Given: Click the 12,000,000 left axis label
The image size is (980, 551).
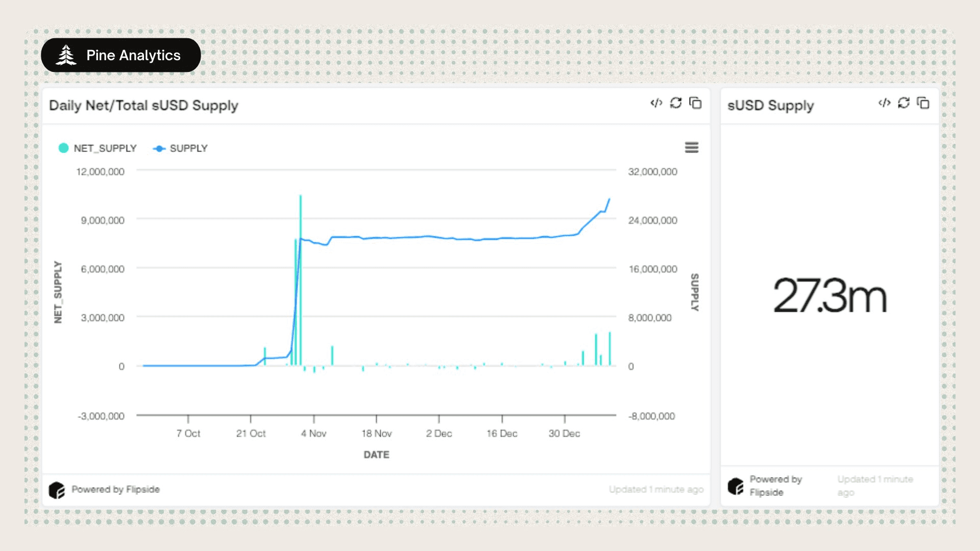Looking at the screenshot, I should pyautogui.click(x=100, y=171).
